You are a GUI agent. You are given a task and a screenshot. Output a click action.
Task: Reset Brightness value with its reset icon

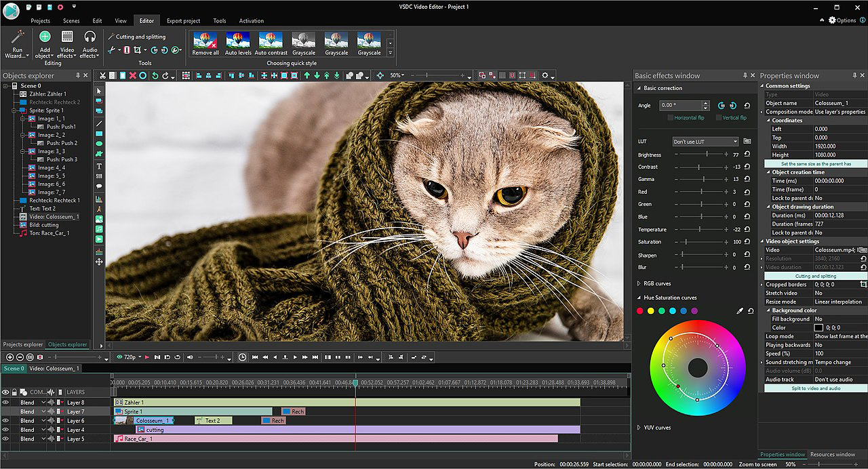click(747, 155)
